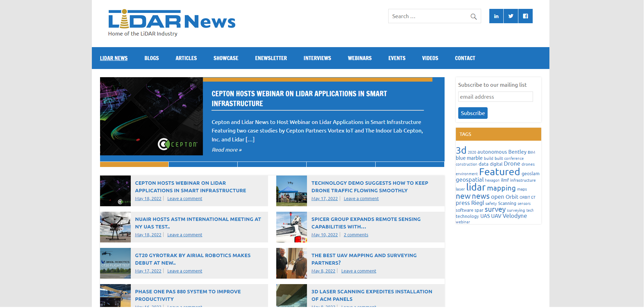644x308 pixels.
Task: Select the second slider segment
Action: tap(203, 164)
